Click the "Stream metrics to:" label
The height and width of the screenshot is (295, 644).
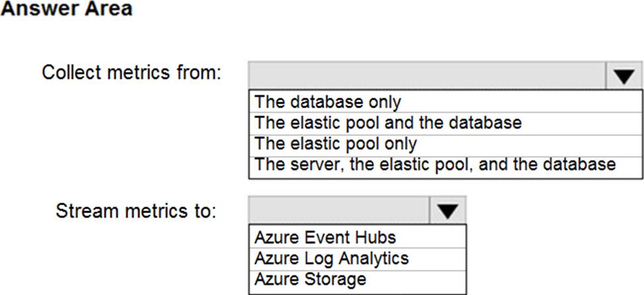coord(136,211)
